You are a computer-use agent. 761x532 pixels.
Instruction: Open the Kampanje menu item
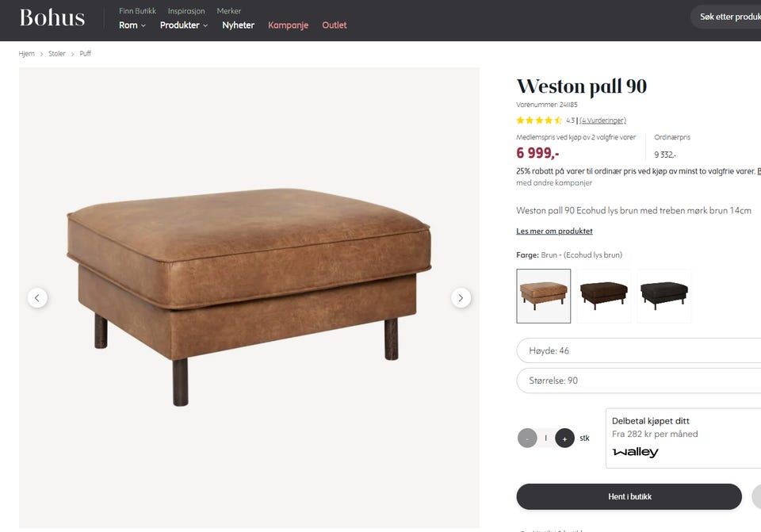289,25
